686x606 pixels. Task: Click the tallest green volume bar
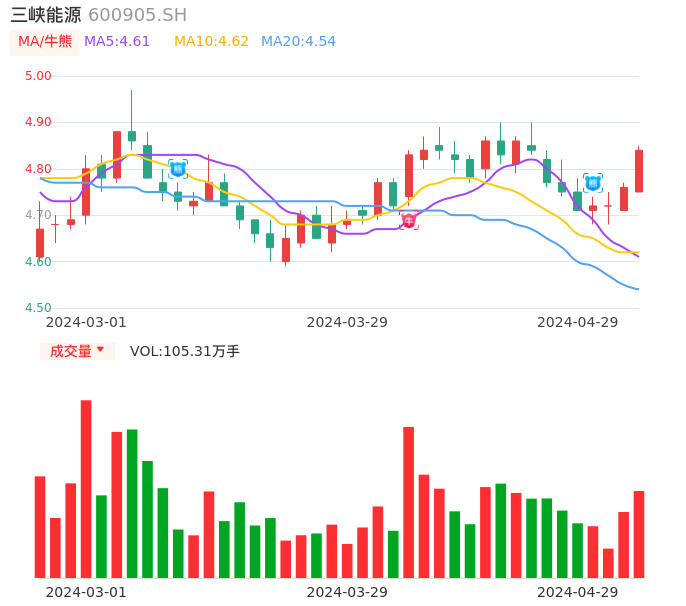pos(132,503)
